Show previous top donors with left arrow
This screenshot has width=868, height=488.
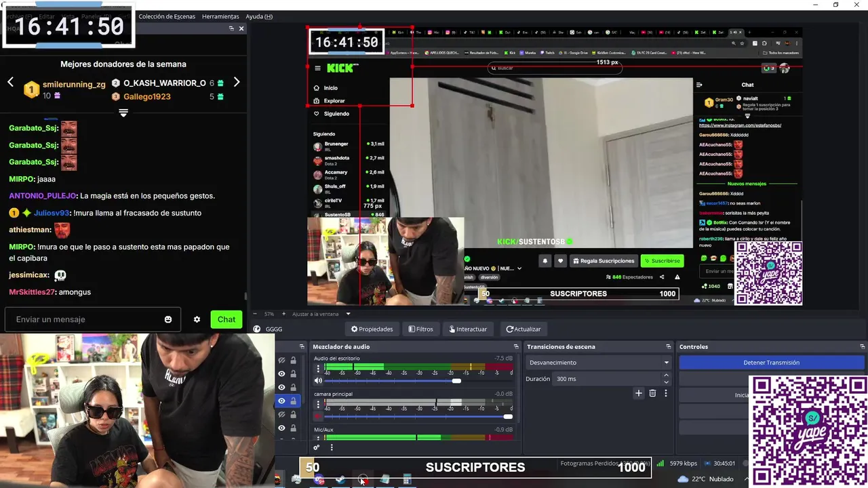[10, 82]
